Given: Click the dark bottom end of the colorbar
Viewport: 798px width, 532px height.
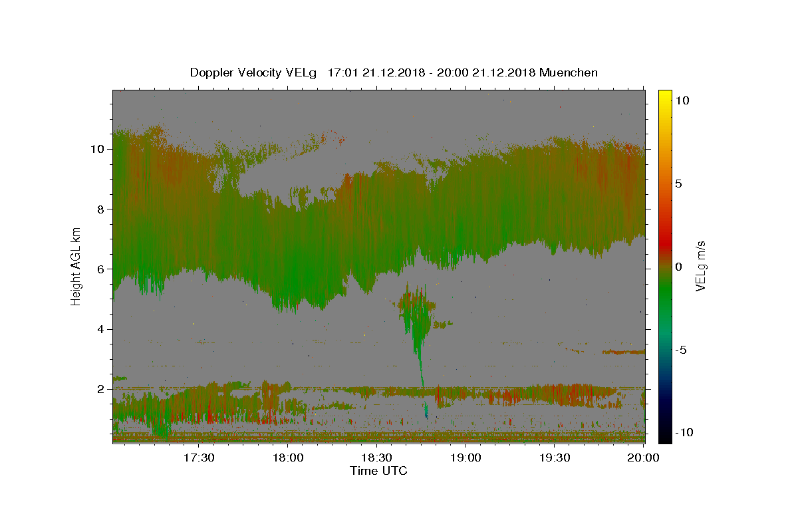Looking at the screenshot, I should (664, 432).
